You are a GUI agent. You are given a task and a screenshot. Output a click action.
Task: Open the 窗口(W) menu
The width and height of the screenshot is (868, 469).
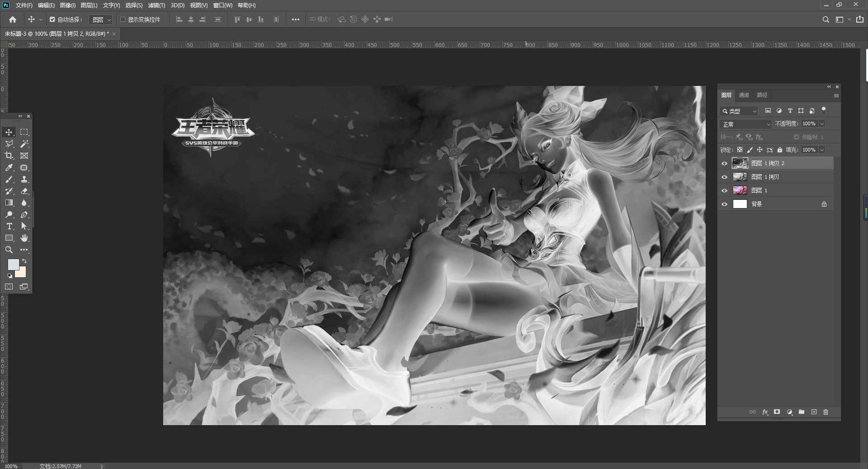click(223, 5)
